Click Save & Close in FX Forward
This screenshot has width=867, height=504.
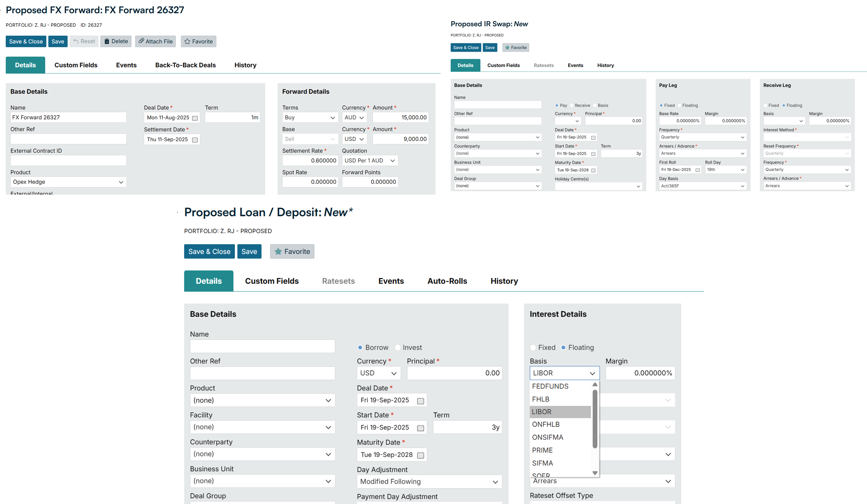click(x=26, y=41)
